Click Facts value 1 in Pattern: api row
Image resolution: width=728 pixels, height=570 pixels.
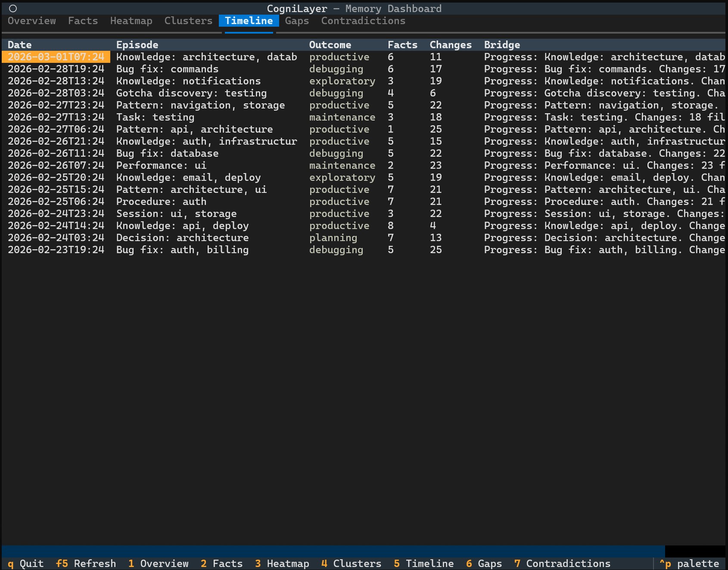click(x=391, y=129)
